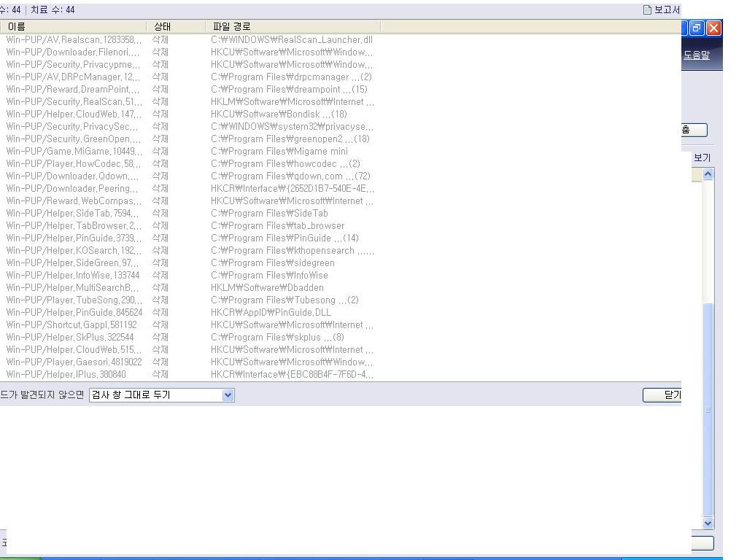Click path HKLM\Software\Dbadden
This screenshot has height=560, width=747.
(x=267, y=287)
